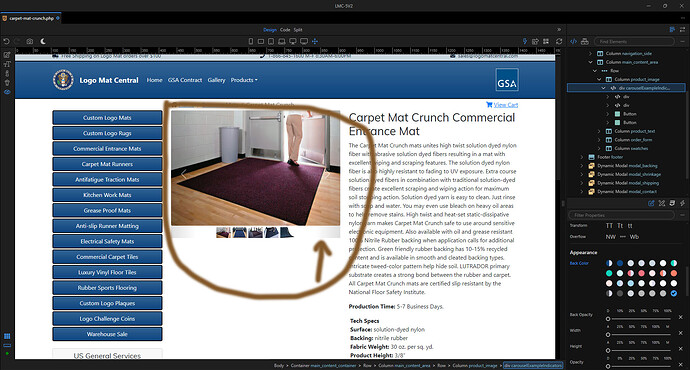The width and height of the screenshot is (690, 370).
Task: Click the Find Elements search field
Action: point(634,41)
